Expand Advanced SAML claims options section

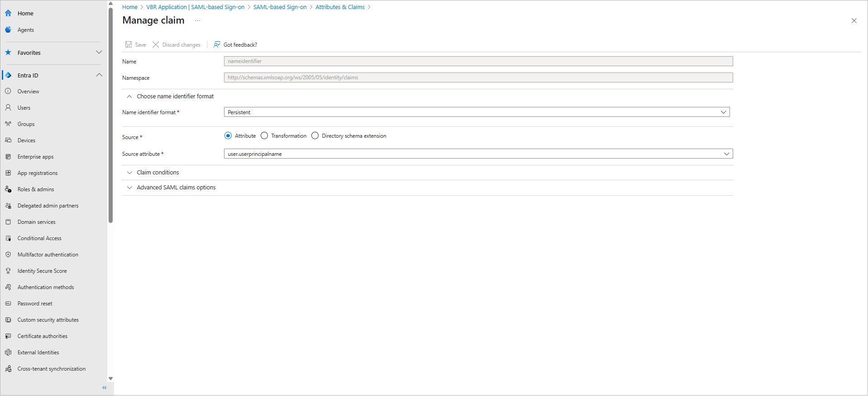tap(129, 188)
